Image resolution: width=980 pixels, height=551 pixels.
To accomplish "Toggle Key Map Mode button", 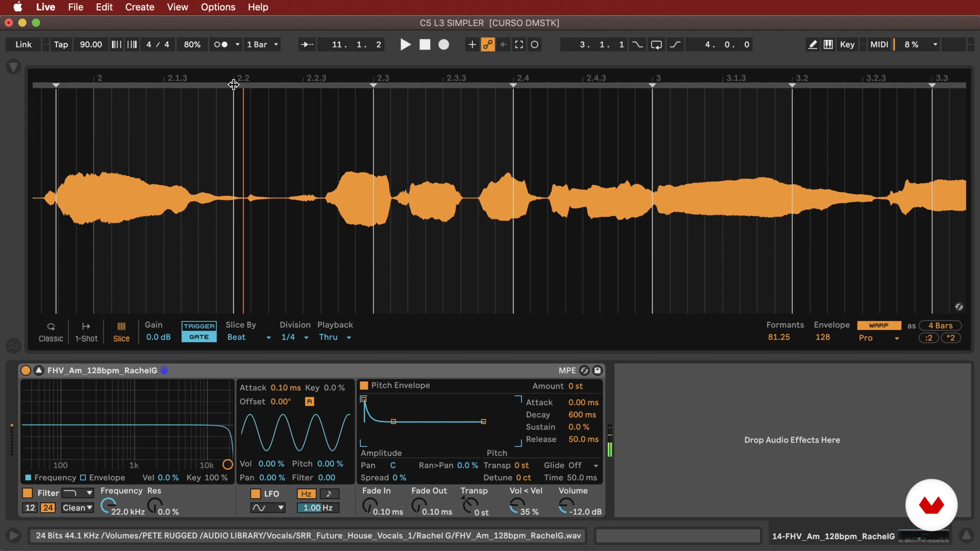I will pyautogui.click(x=847, y=44).
